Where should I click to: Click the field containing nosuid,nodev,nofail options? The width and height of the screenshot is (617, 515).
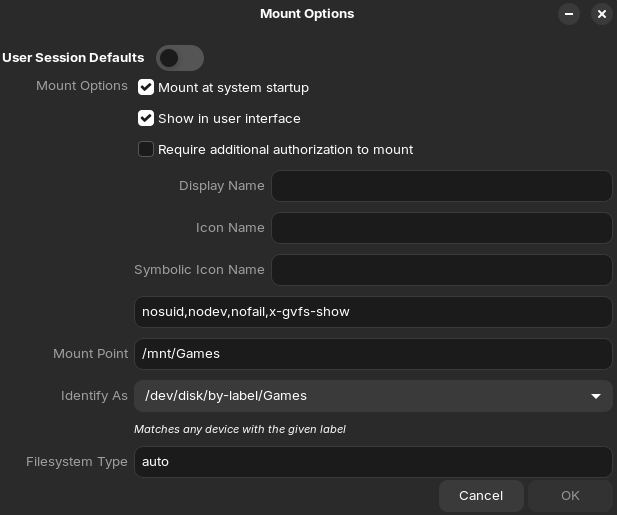pyautogui.click(x=371, y=312)
